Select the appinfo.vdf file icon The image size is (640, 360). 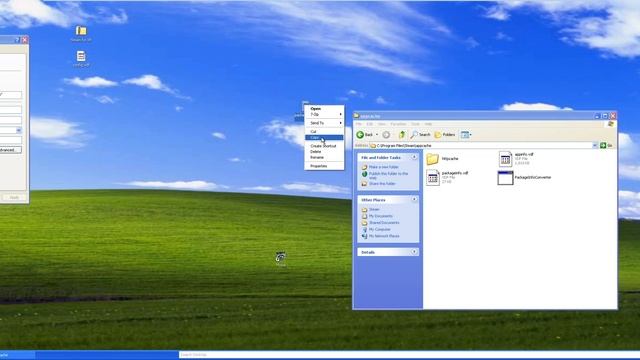click(505, 159)
